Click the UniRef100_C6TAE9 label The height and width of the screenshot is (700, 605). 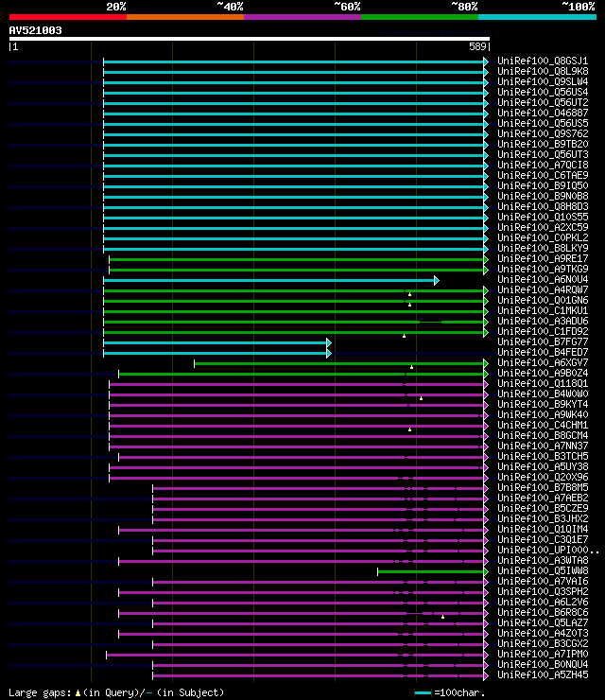(543, 175)
